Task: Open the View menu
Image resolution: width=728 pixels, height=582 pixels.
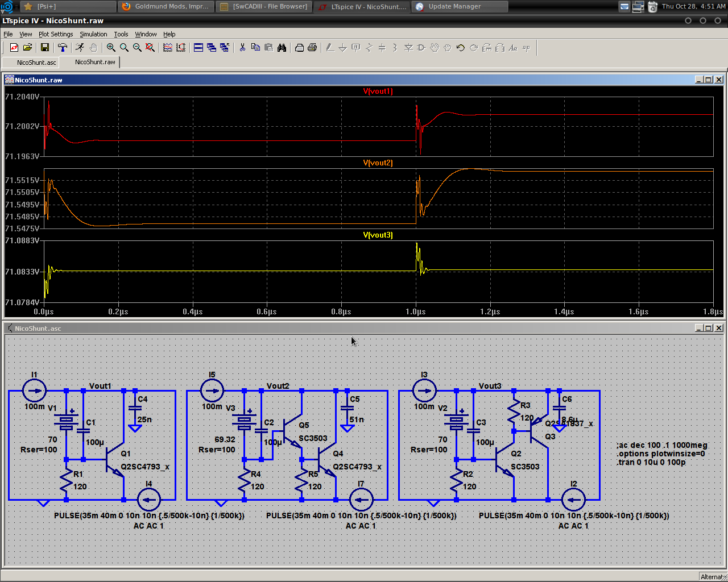Action: pos(26,34)
